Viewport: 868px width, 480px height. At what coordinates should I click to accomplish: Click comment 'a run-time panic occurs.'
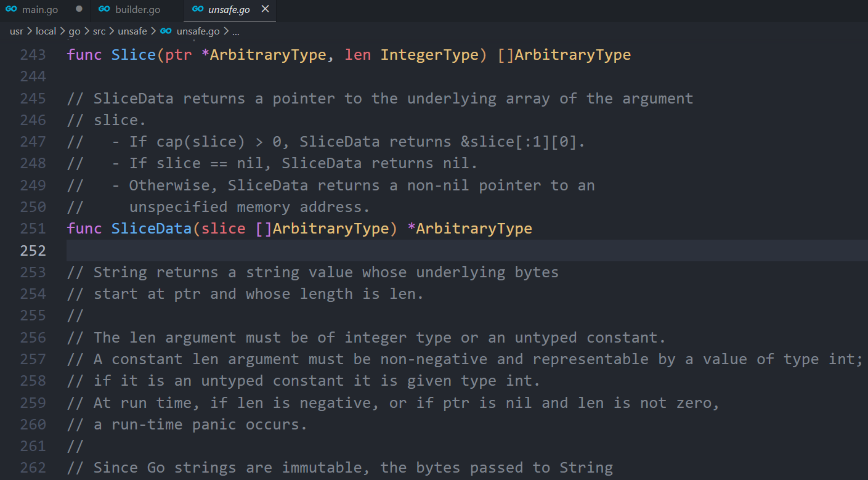(x=200, y=425)
